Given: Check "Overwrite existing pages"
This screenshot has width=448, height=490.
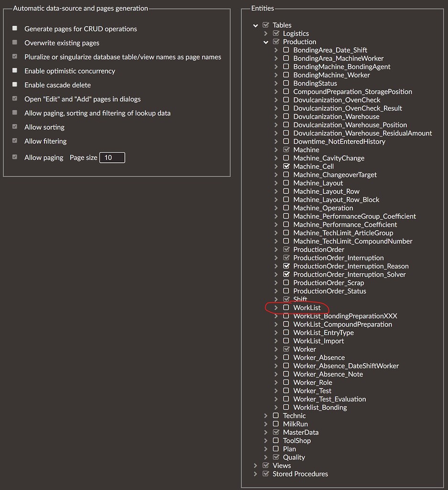Looking at the screenshot, I should coord(15,43).
